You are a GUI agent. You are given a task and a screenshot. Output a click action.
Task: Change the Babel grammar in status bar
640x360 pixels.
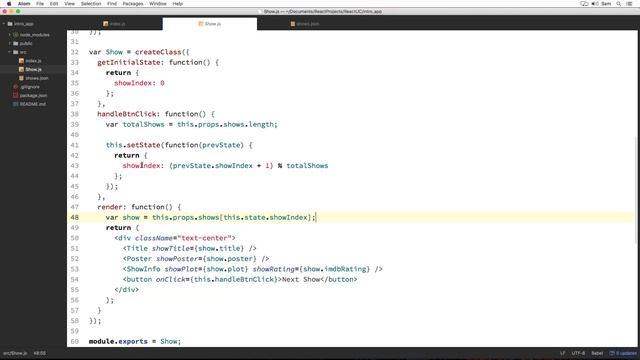pos(597,353)
